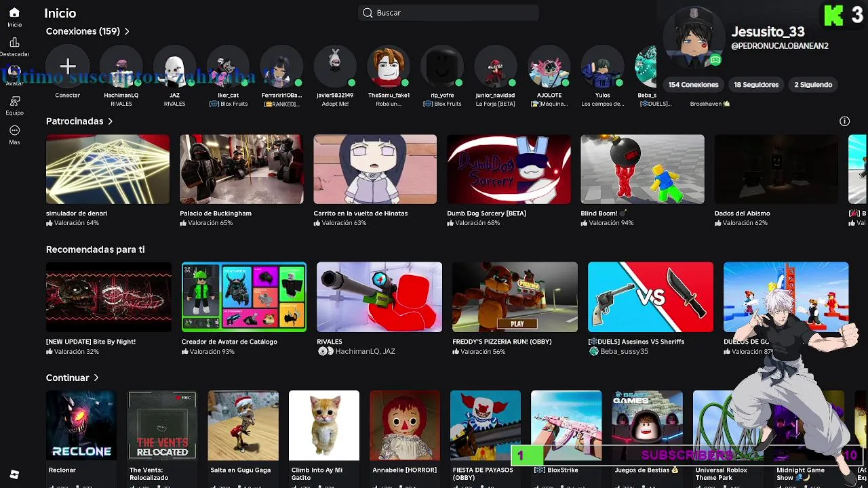This screenshot has width=868, height=488.
Task: Expand the Patrocinadas section arrow
Action: pos(110,121)
